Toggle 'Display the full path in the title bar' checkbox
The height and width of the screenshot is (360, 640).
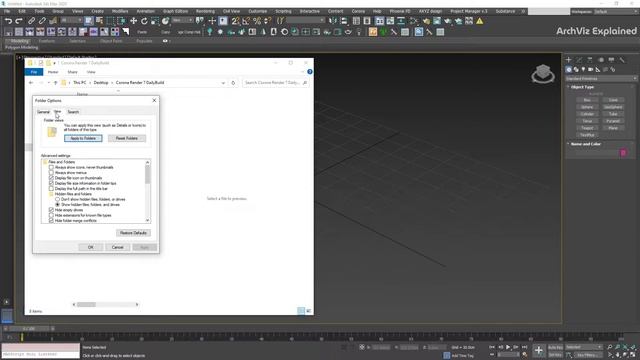51,189
